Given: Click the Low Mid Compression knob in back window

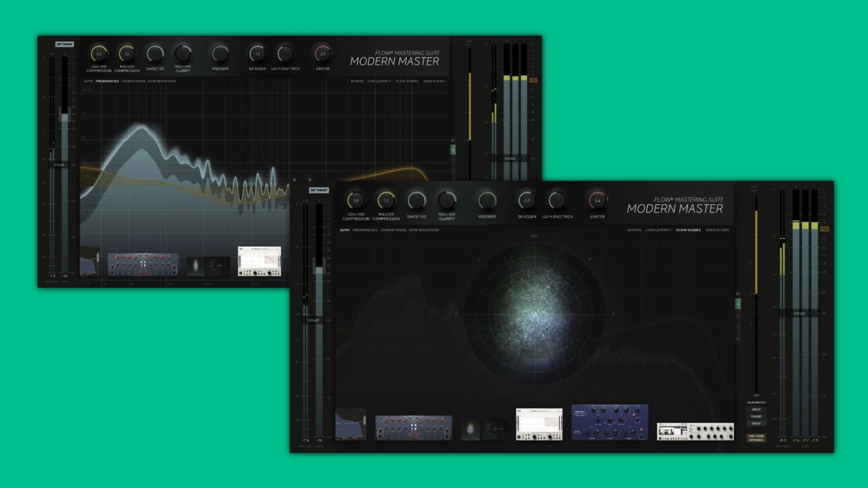Looking at the screenshot, I should coord(99,54).
